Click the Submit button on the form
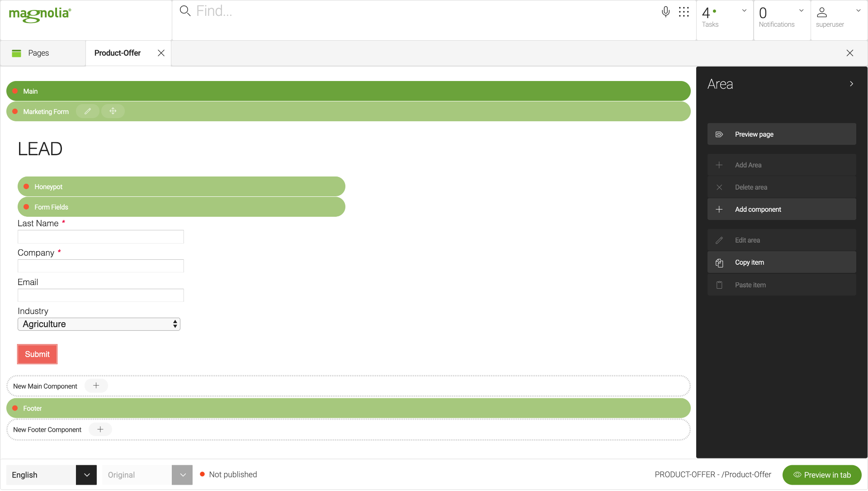868x491 pixels. 37,354
